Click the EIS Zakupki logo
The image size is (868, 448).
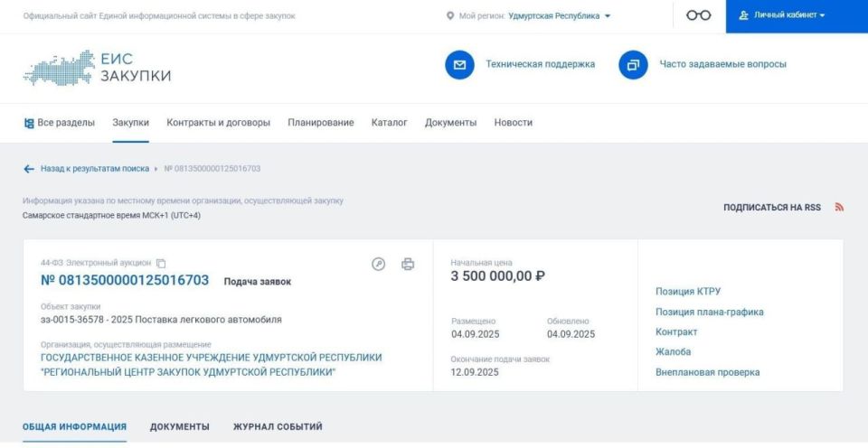(97, 68)
